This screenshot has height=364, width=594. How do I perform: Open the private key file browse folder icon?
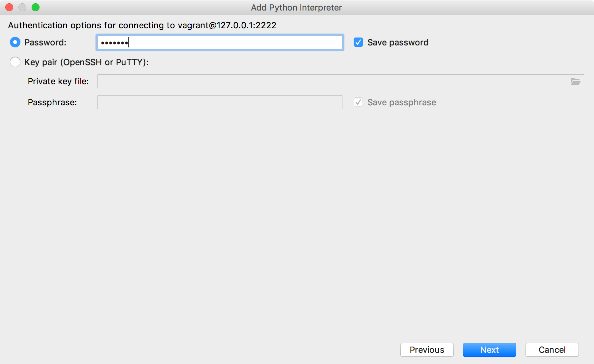point(575,81)
